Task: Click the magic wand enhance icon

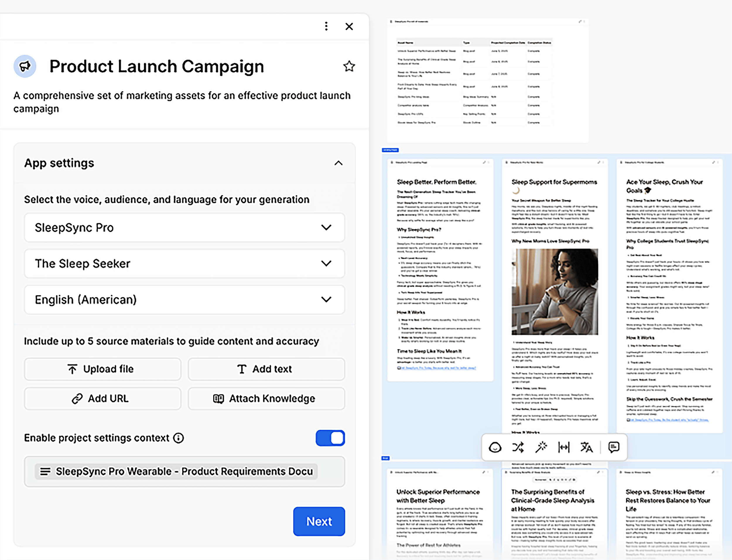Action: (x=541, y=447)
